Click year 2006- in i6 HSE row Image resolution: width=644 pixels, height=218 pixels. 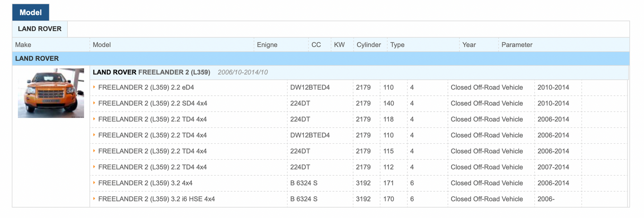(x=546, y=199)
